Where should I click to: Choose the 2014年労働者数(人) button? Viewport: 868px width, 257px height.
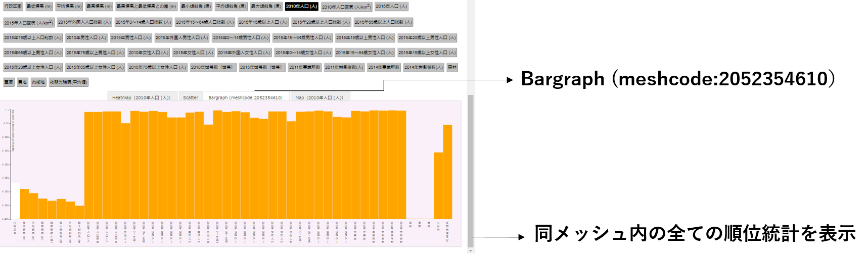[424, 68]
